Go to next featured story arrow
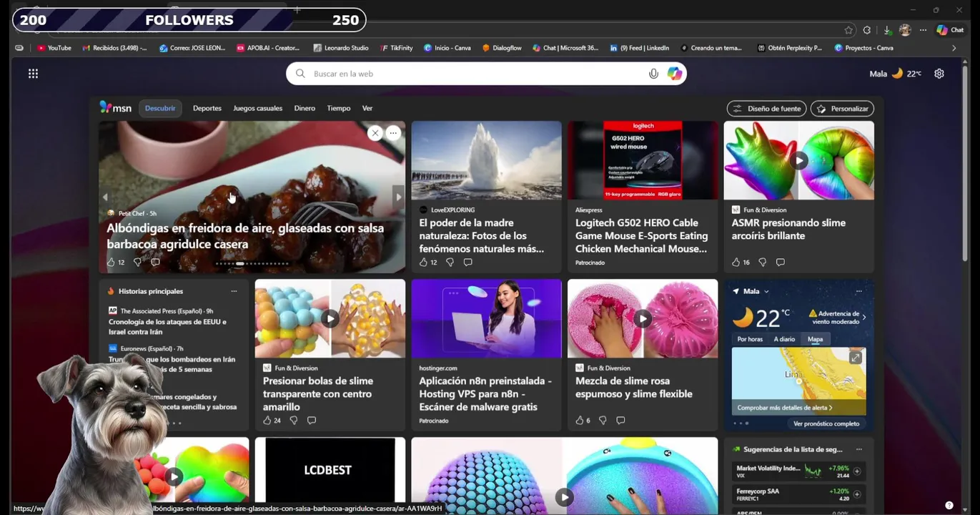The image size is (980, 515). coord(398,197)
